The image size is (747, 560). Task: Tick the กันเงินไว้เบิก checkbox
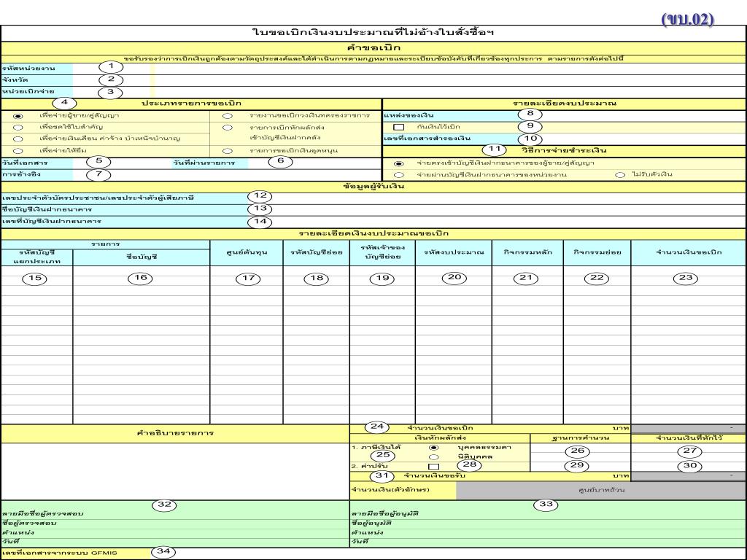(x=399, y=127)
